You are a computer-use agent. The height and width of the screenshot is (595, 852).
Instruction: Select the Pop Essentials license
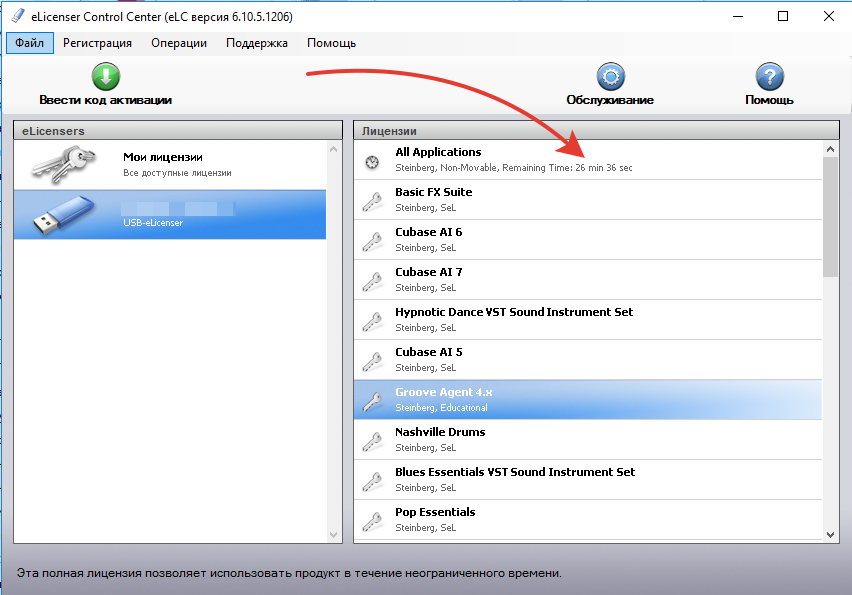[x=587, y=519]
